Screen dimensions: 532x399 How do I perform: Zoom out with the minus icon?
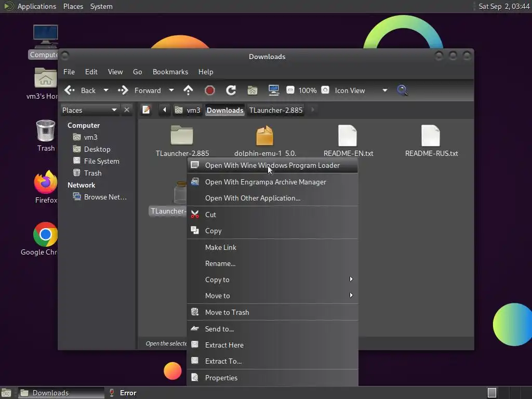coord(290,90)
